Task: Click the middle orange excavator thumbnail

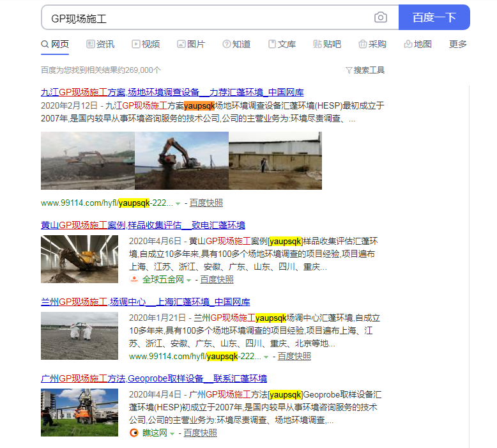Action: (181, 161)
